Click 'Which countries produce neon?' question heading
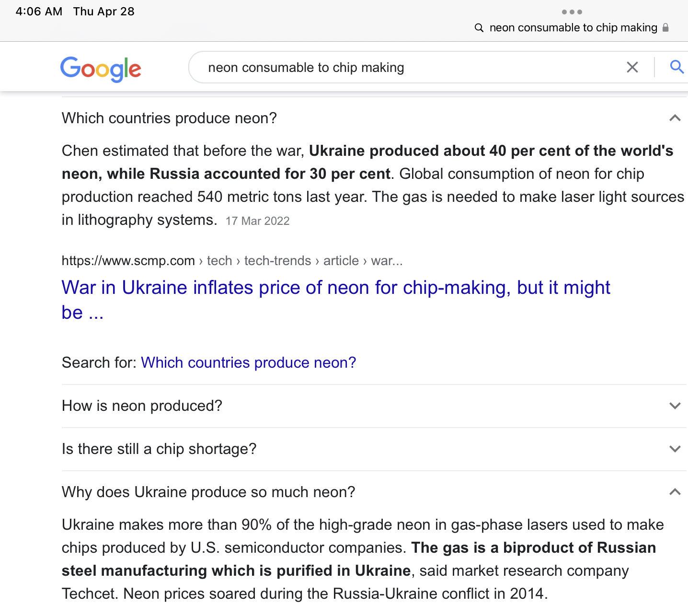The height and width of the screenshot is (616, 688). pyautogui.click(x=169, y=118)
